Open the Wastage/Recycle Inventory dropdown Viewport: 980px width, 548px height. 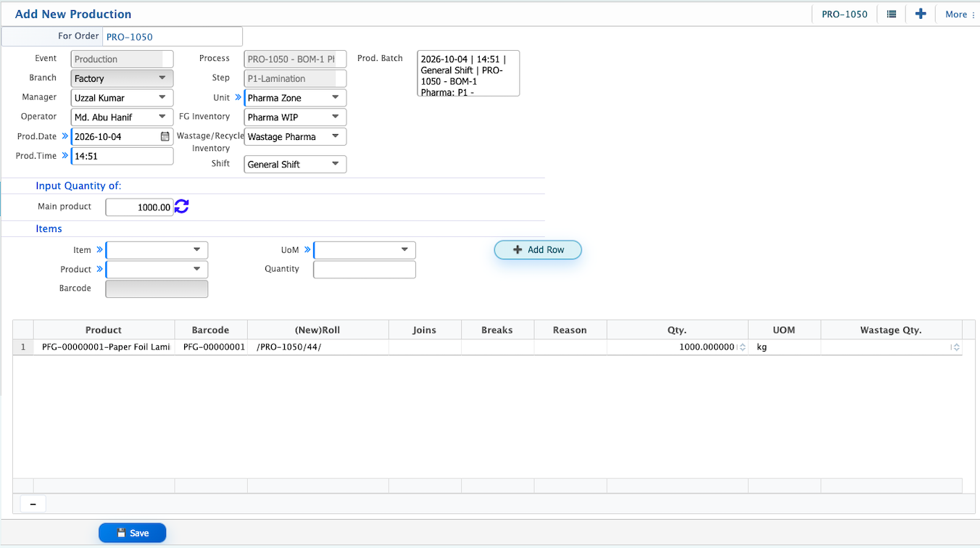coord(295,136)
